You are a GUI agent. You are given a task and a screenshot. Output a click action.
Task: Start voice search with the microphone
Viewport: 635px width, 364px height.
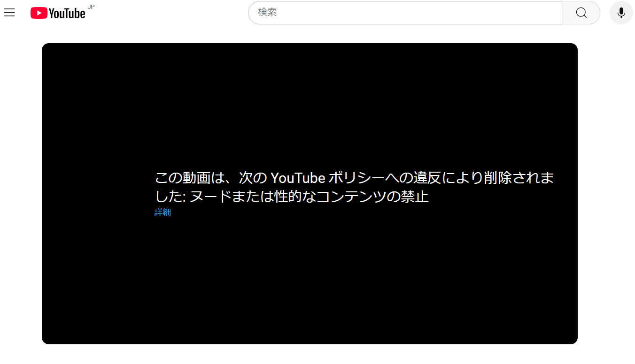point(621,13)
